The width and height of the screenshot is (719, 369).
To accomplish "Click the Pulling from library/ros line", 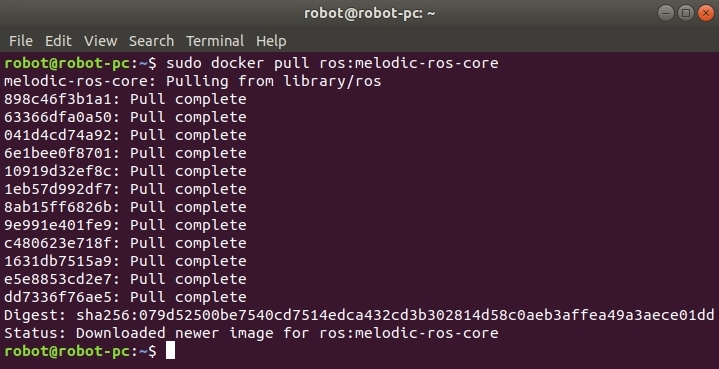I will pyautogui.click(x=193, y=81).
